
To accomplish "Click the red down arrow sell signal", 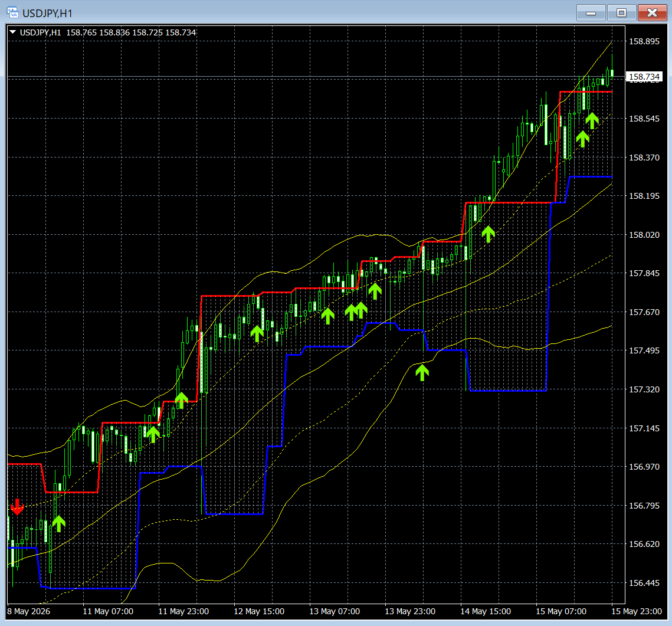I will click(x=17, y=507).
